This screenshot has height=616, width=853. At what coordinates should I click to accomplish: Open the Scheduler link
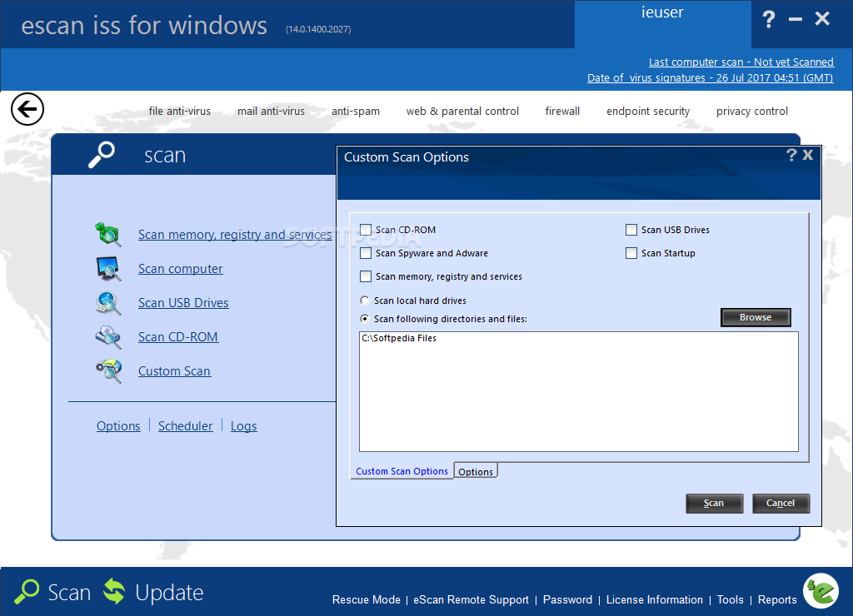click(185, 425)
